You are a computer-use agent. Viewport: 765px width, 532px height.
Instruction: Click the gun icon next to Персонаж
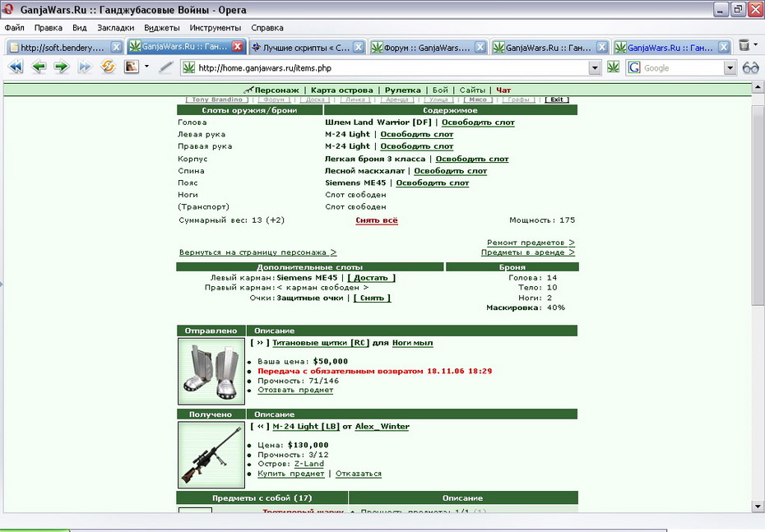pyautogui.click(x=248, y=90)
